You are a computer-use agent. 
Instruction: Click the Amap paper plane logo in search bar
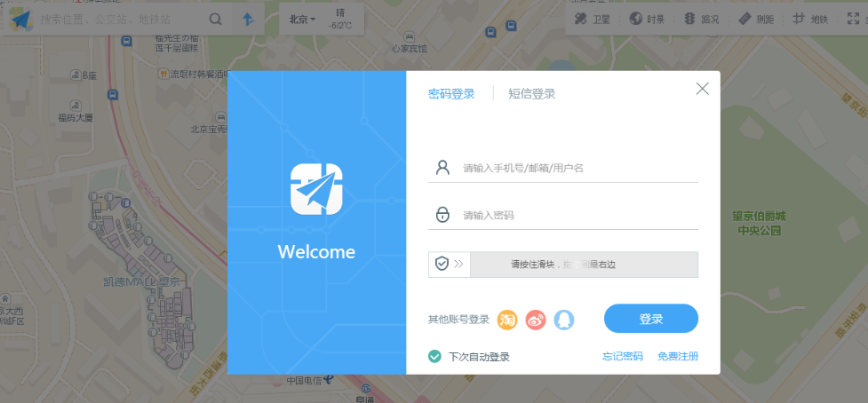coord(20,19)
